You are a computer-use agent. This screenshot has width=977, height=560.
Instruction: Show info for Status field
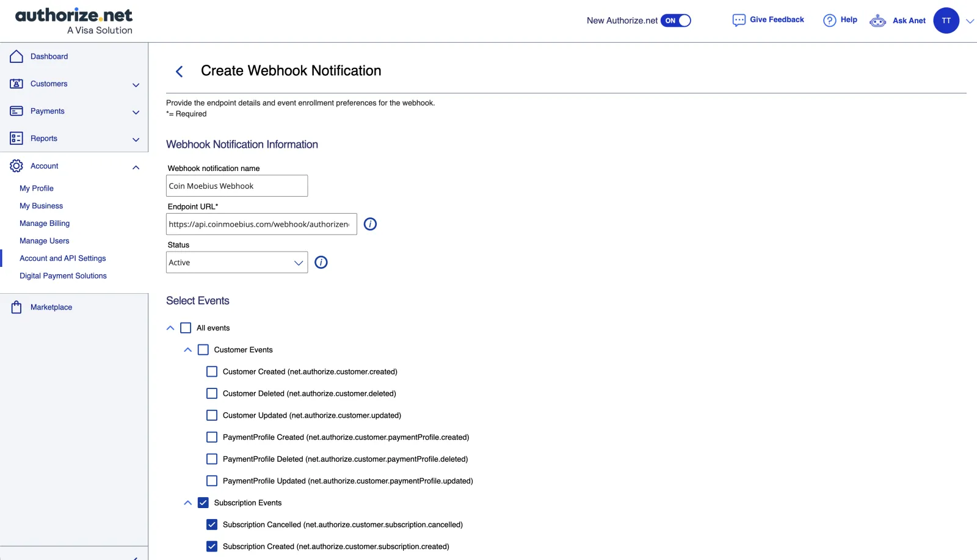(x=321, y=263)
